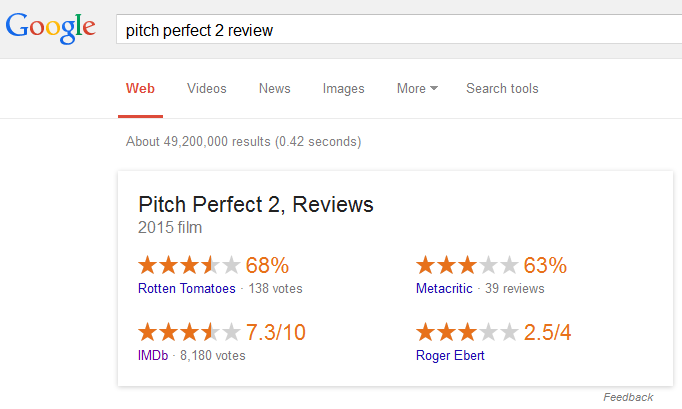The image size is (682, 409).
Task: Switch to the Videos tab
Action: (x=207, y=89)
